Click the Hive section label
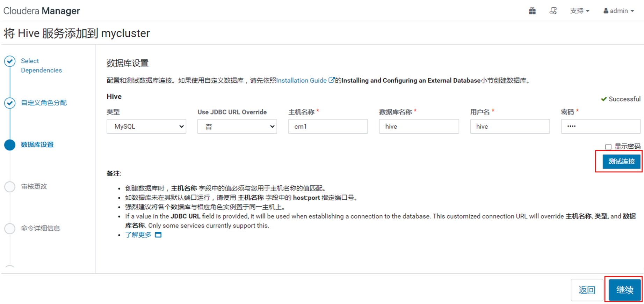Screen dimensions: 644x304 (114, 97)
